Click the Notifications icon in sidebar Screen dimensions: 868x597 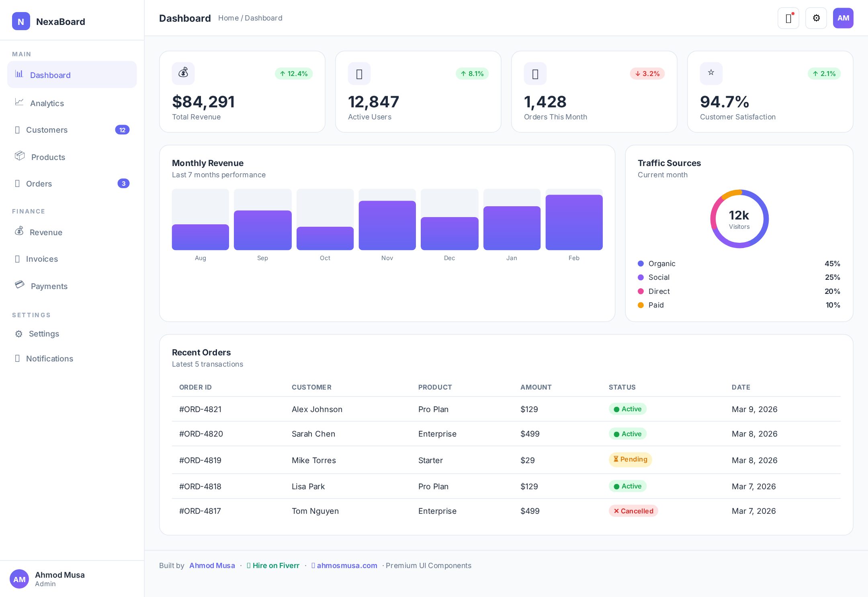[17, 359]
